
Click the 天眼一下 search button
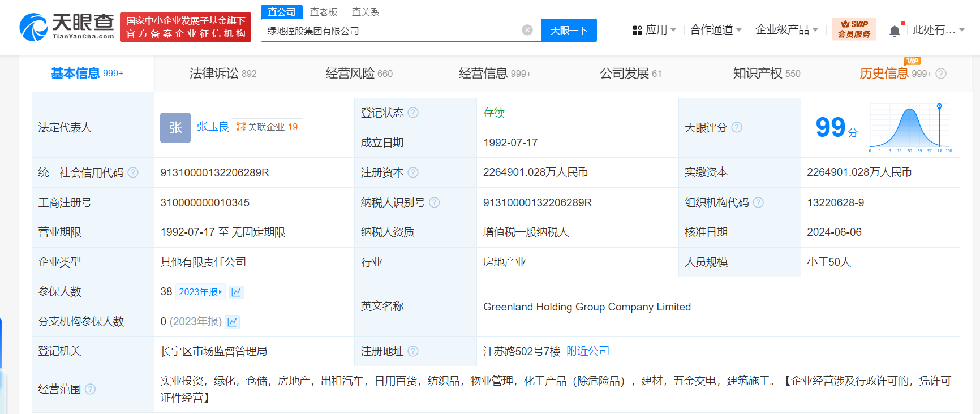point(569,31)
